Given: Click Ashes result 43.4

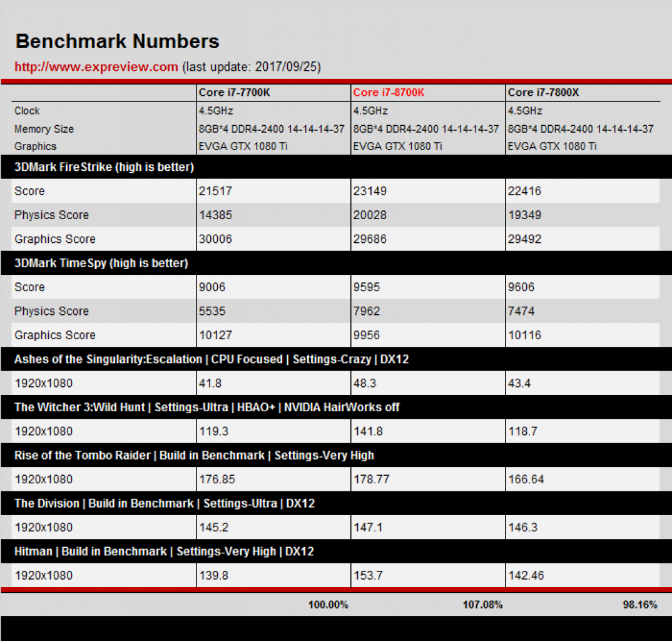Looking at the screenshot, I should [519, 383].
